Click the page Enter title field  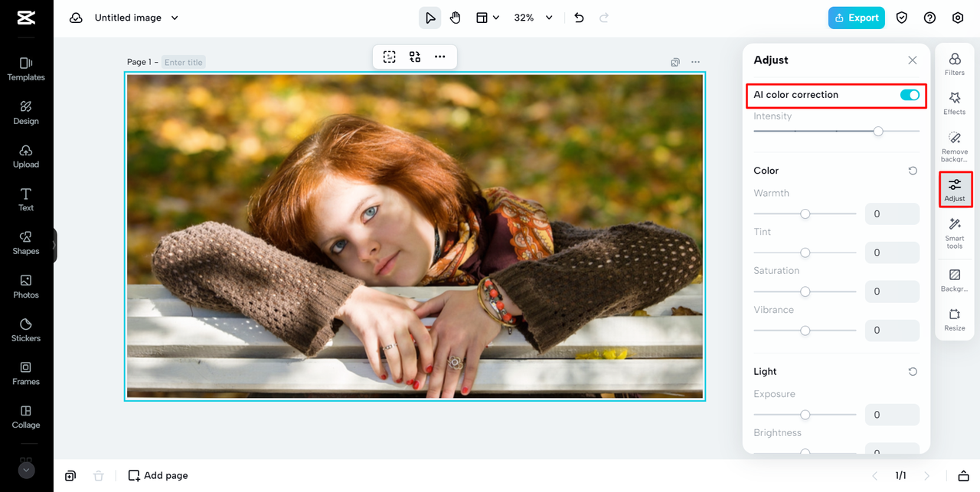click(184, 63)
